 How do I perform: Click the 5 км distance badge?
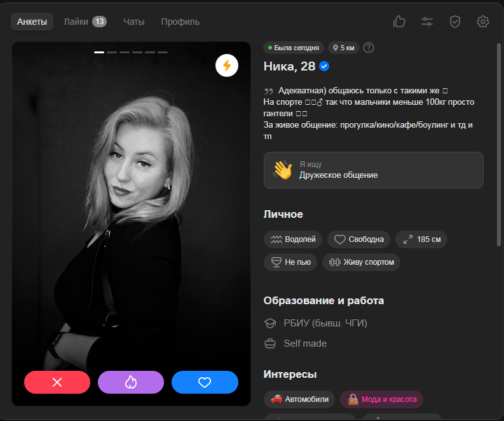click(343, 48)
